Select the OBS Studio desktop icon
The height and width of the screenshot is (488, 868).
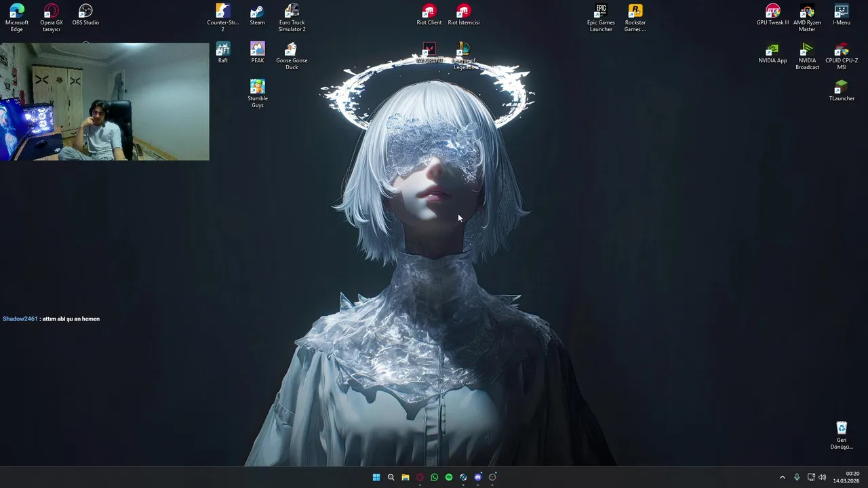(85, 15)
